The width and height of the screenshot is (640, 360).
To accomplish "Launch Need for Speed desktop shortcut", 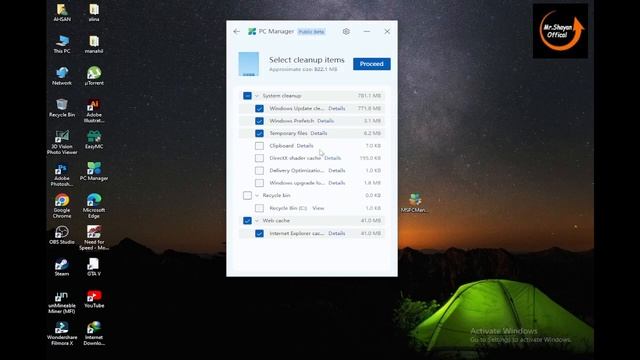I will point(94,238).
